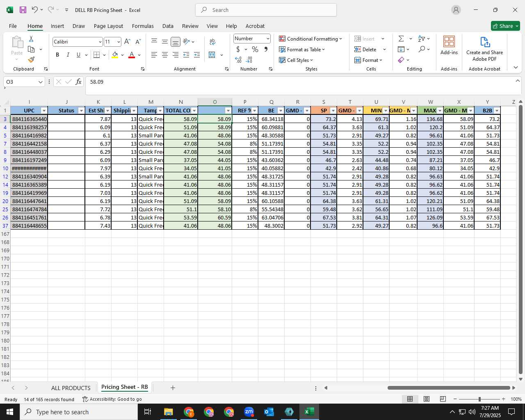Image resolution: width=525 pixels, height=420 pixels.
Task: Click the Merge and Center icon
Action: click(212, 55)
